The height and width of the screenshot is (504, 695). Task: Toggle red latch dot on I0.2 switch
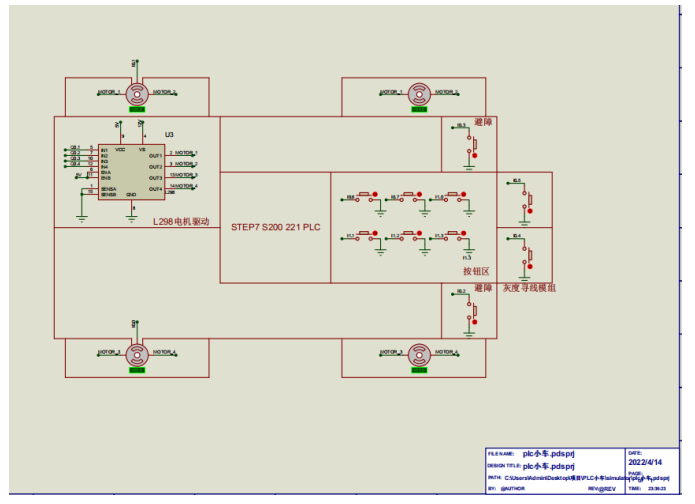point(475,322)
